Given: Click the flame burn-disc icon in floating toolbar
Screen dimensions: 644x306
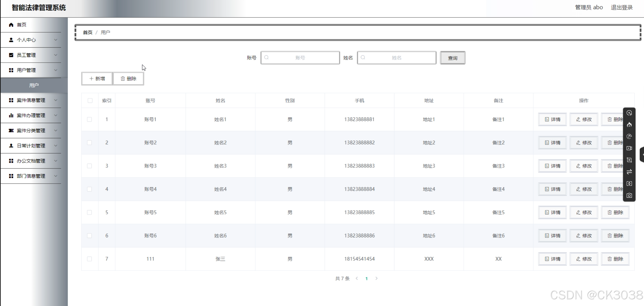Looking at the screenshot, I should [629, 125].
